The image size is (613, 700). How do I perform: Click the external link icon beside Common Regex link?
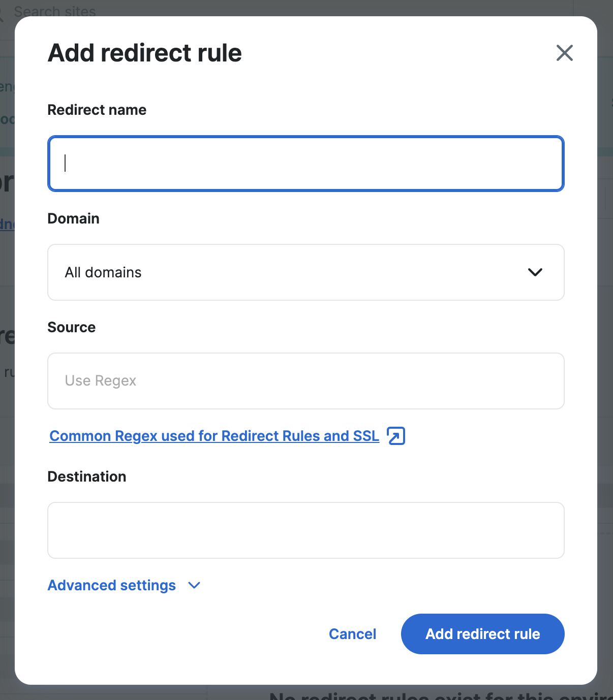[396, 436]
